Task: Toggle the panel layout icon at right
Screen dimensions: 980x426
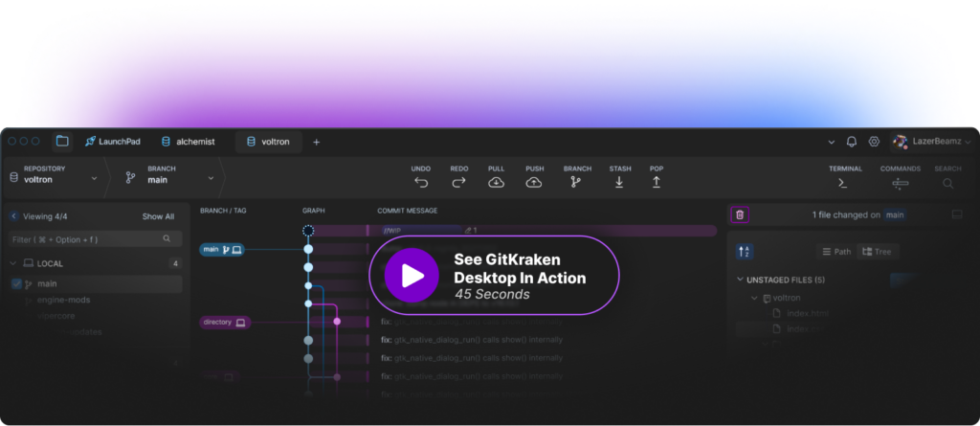Action: [957, 214]
